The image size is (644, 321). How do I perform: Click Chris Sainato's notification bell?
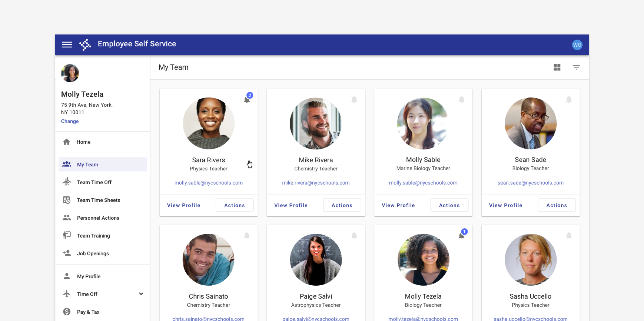point(247,236)
